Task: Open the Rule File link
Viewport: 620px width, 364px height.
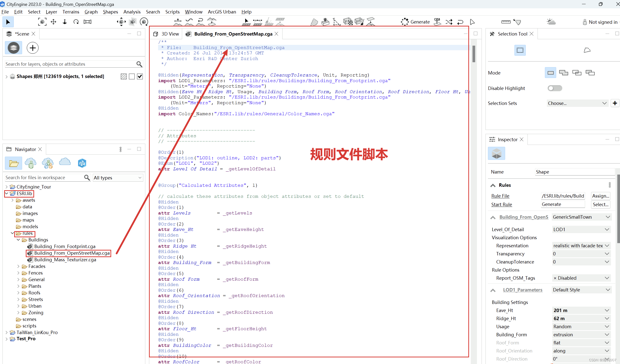Action: click(x=500, y=196)
